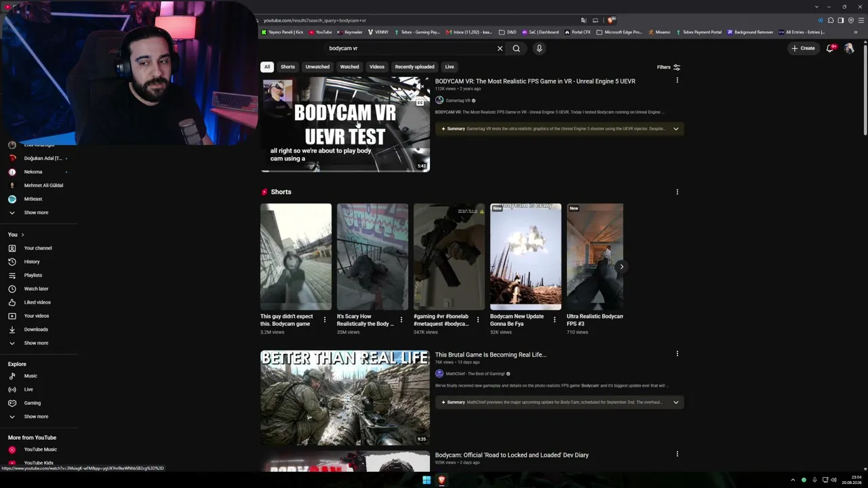Open the YouTube notifications bell
The image size is (868, 488).
[830, 48]
